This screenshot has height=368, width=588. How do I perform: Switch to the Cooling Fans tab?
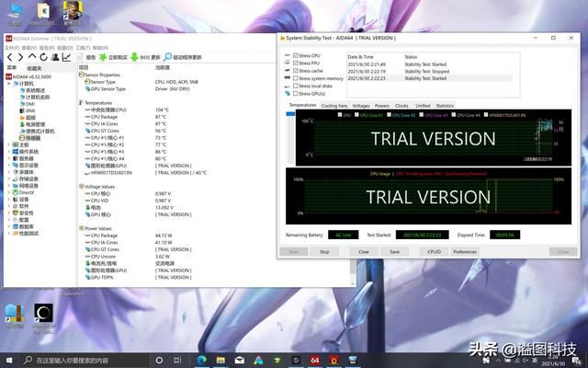tap(334, 106)
